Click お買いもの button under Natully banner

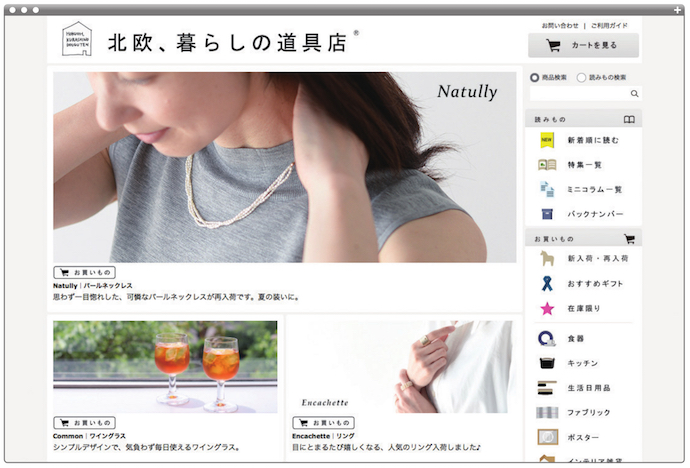point(84,272)
